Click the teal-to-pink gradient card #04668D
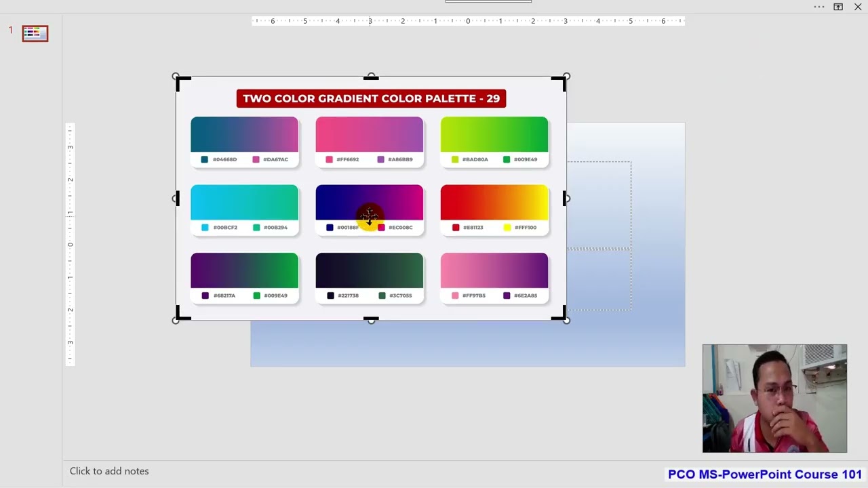This screenshot has width=868, height=488. click(x=244, y=142)
